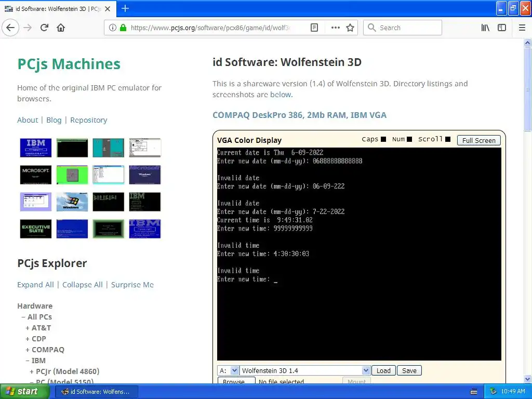Go back using the browser back arrow
This screenshot has height=399, width=532.
pos(10,28)
